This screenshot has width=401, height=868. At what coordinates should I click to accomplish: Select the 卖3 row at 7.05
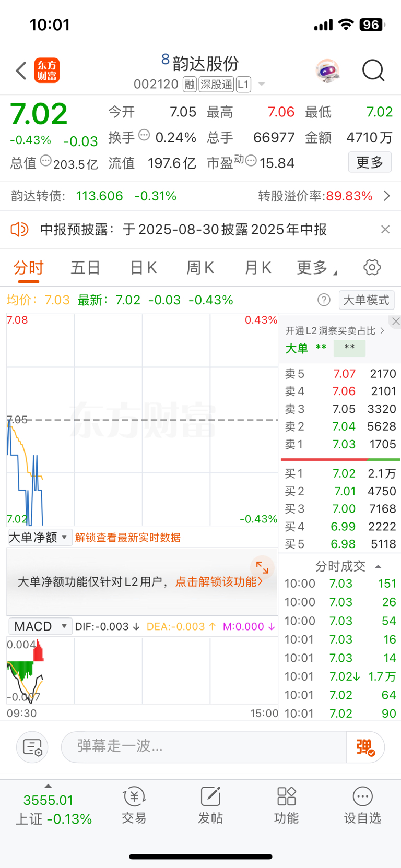(340, 409)
